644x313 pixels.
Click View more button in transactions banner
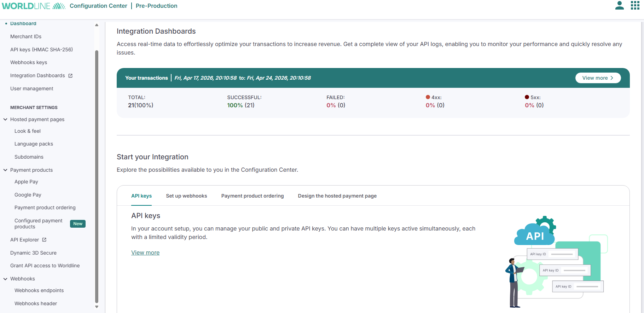[598, 78]
